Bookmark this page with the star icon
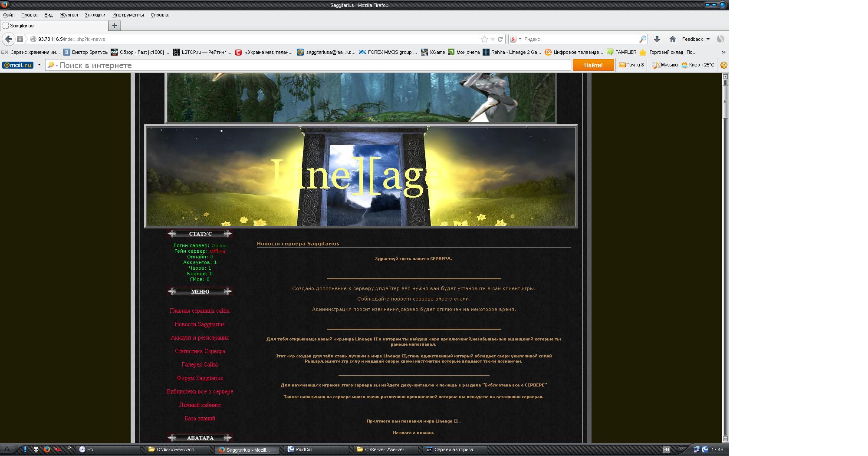The image size is (868, 456). 484,39
